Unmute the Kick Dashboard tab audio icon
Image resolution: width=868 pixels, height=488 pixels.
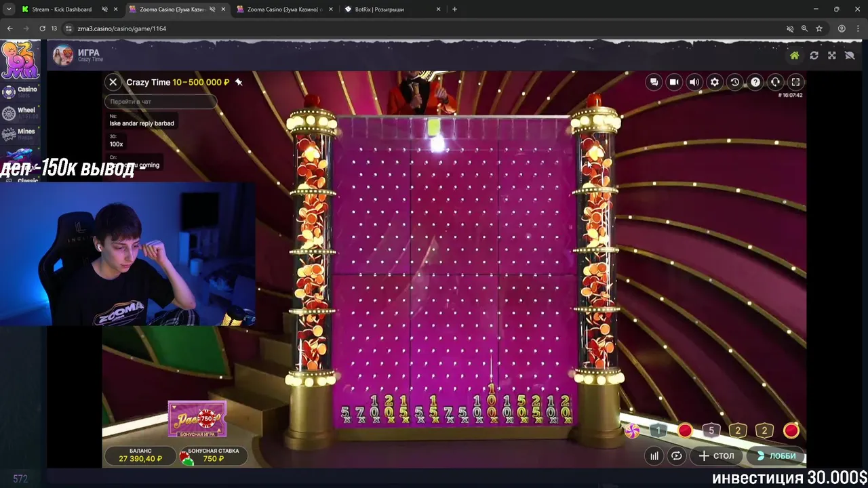104,9
